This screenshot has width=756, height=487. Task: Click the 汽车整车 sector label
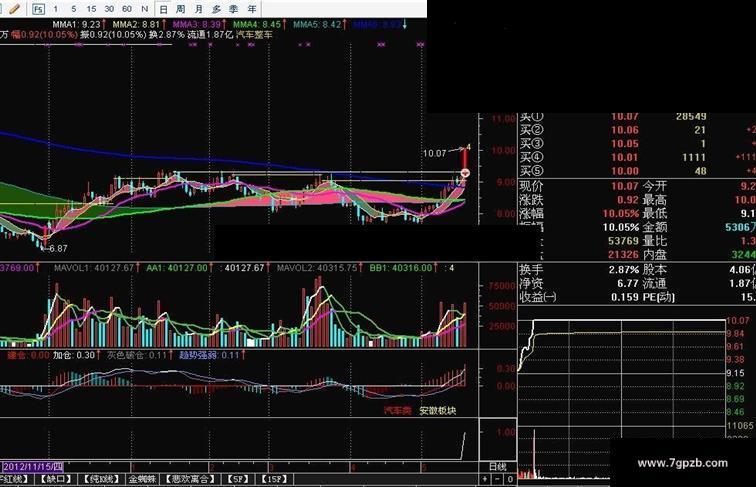[x=255, y=35]
